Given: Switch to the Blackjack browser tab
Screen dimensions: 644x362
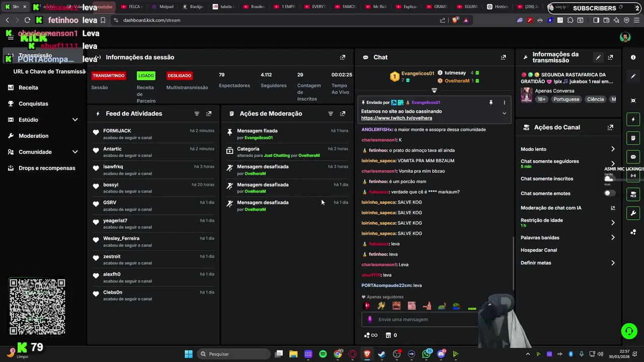Looking at the screenshot, I should 193,7.
